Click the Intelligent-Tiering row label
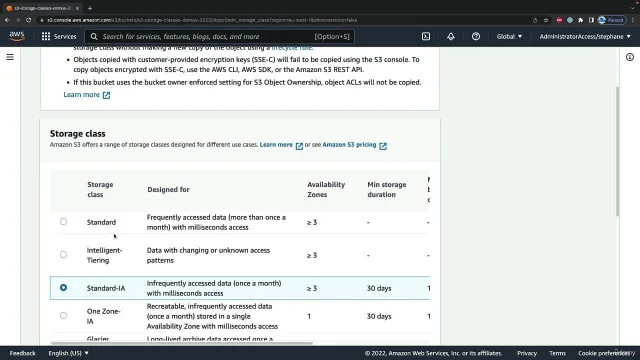 [104, 255]
